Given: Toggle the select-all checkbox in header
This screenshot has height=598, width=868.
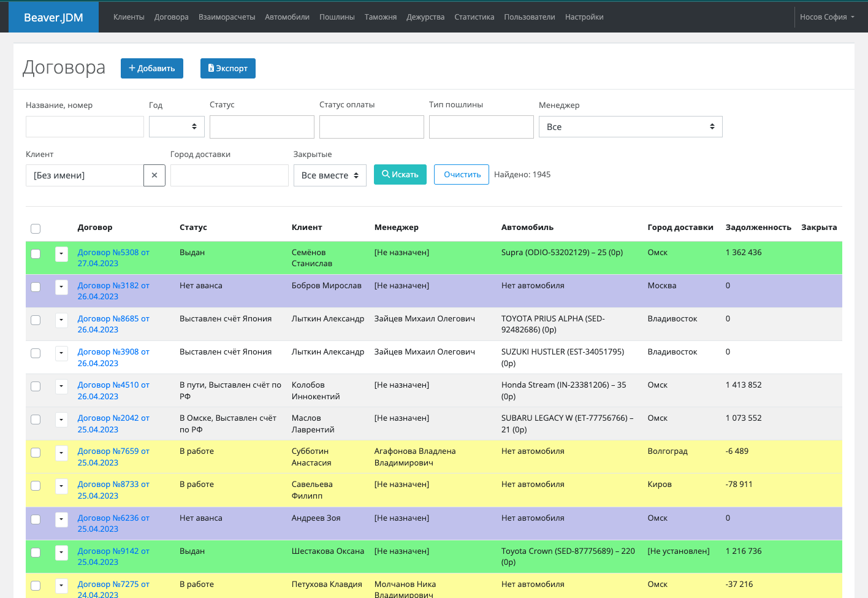Looking at the screenshot, I should (36, 229).
